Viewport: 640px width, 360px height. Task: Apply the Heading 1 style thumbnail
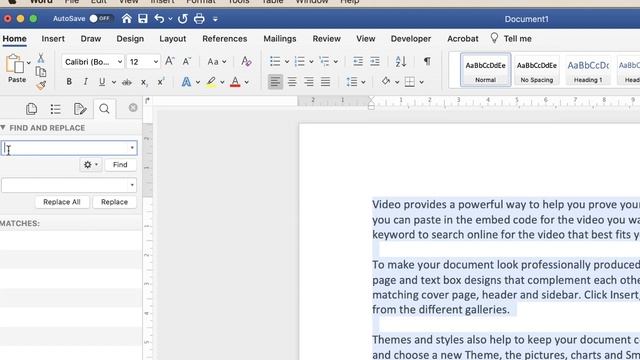click(588, 70)
